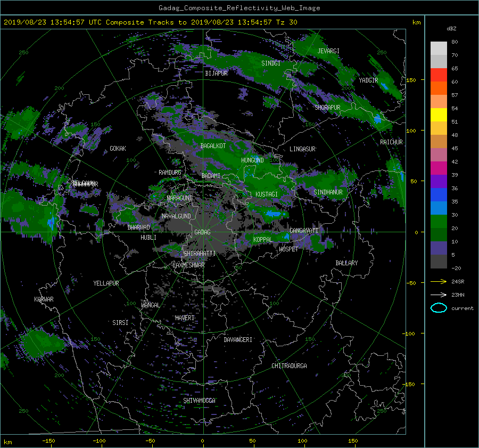Click the HAVERI city label
Screen dimensions: 479x448
[x=185, y=317]
